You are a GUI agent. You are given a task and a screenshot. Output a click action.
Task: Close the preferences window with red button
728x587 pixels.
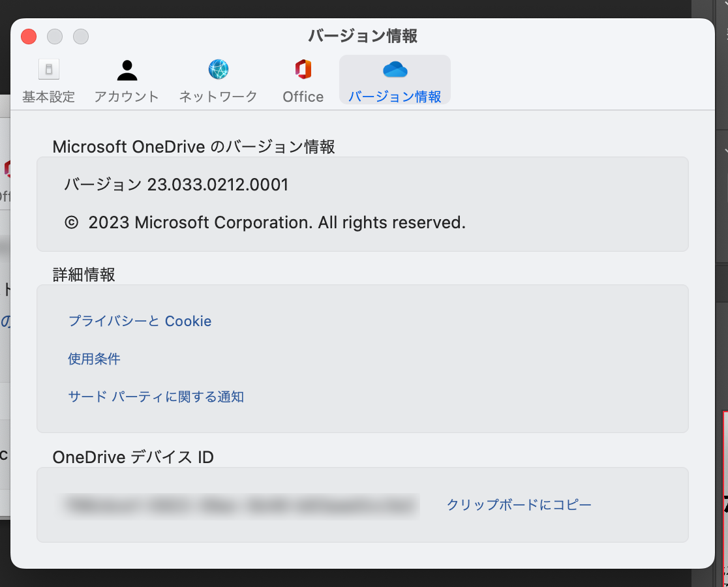29,36
